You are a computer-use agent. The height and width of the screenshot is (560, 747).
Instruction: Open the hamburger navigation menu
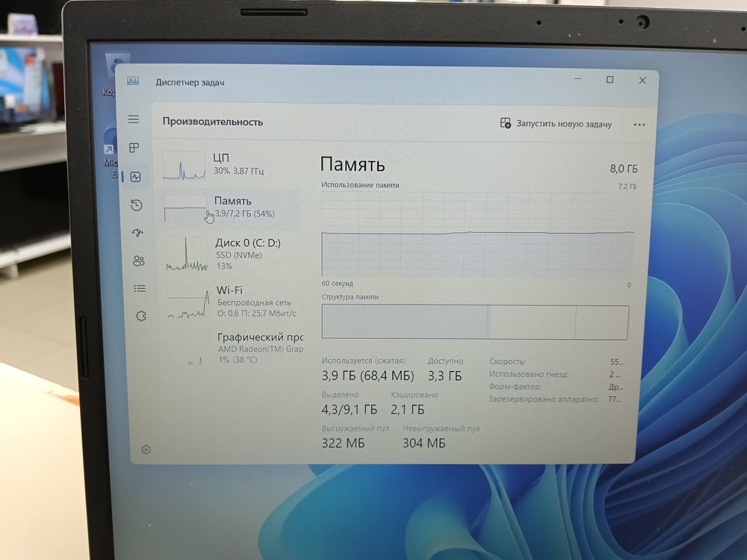[134, 119]
